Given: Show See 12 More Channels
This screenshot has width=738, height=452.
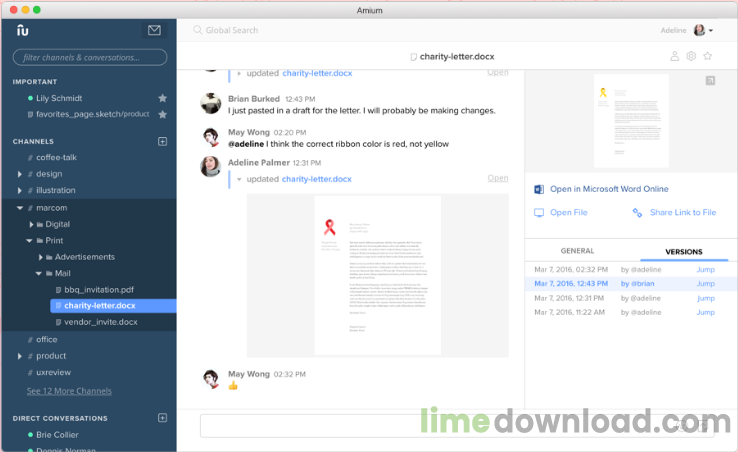Looking at the screenshot, I should 69,391.
